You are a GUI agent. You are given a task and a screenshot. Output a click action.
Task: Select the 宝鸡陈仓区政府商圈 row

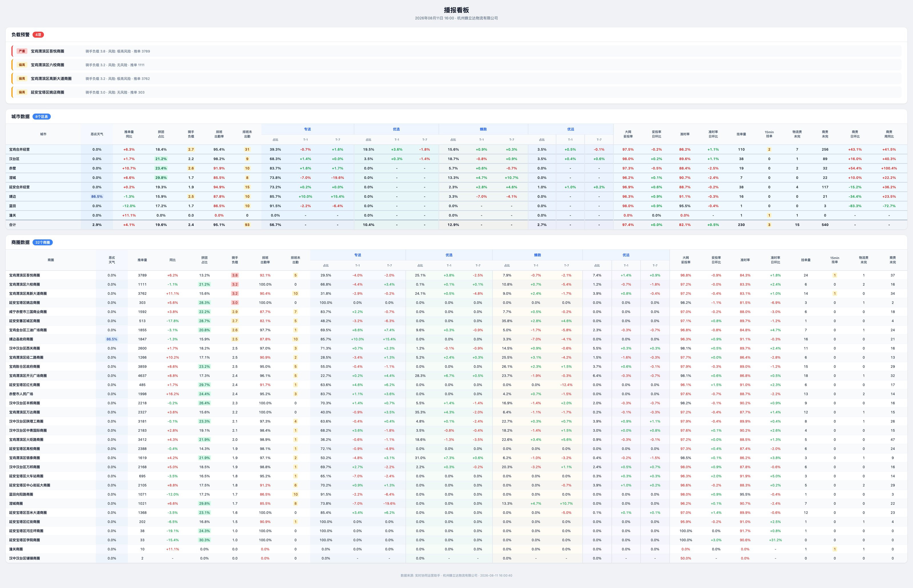456,367
